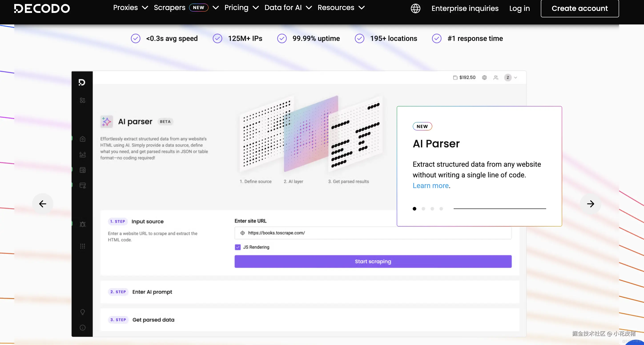Click the Decodo logo in header
644x345 pixels.
point(42,8)
